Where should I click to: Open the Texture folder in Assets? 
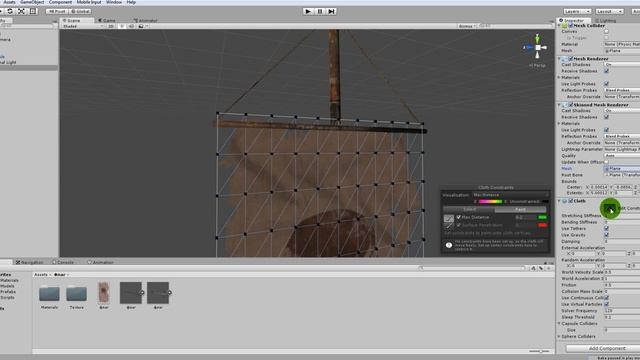point(77,293)
